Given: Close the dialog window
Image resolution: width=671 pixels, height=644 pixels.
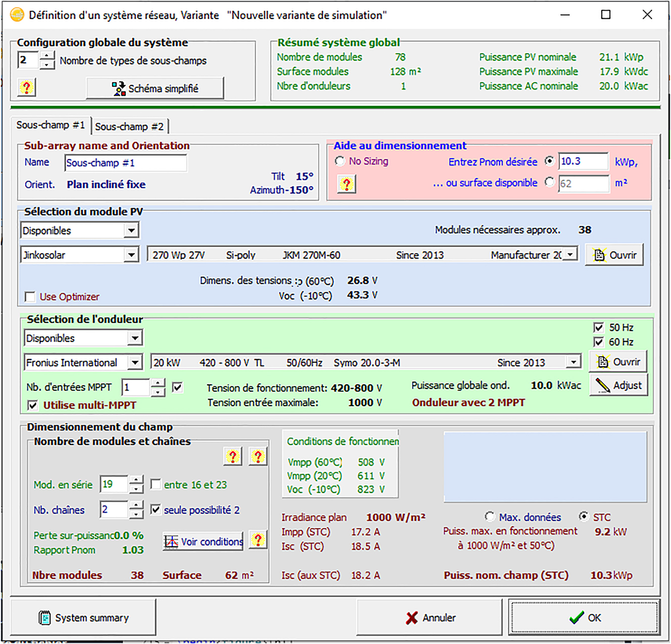Looking at the screenshot, I should coord(647,15).
